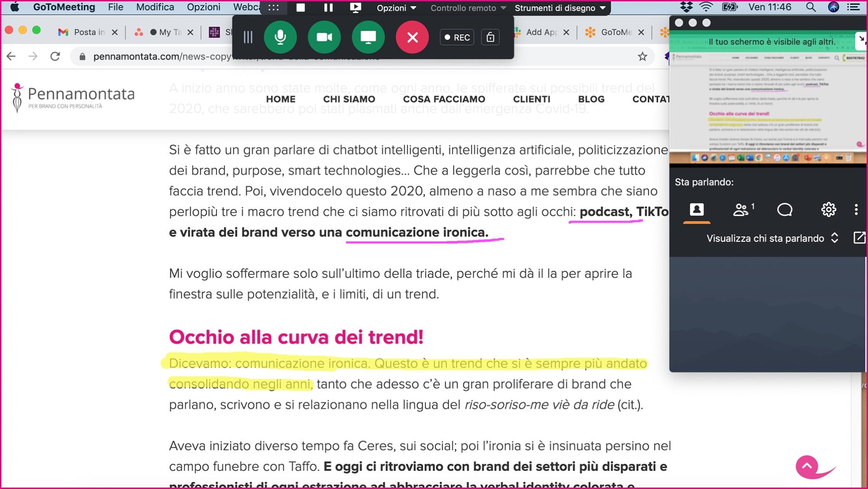Open the GoToMeeting File menu
This screenshot has width=868, height=489.
tap(115, 7)
